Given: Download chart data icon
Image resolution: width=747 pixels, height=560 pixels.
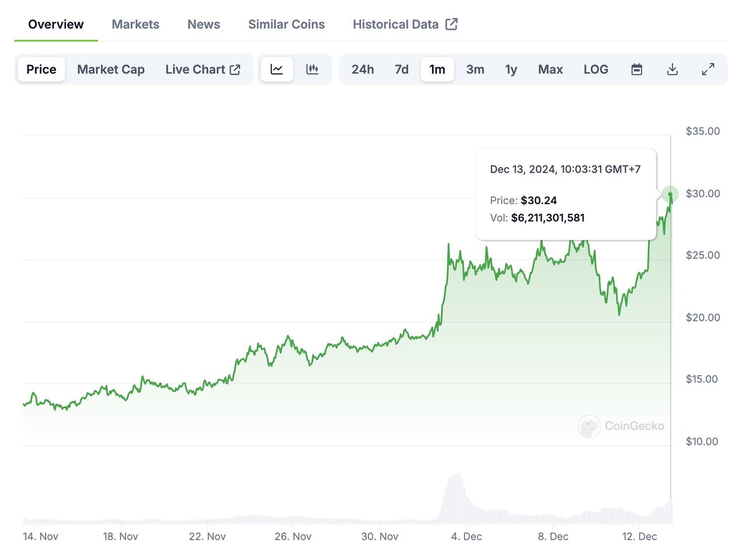Looking at the screenshot, I should click(672, 69).
